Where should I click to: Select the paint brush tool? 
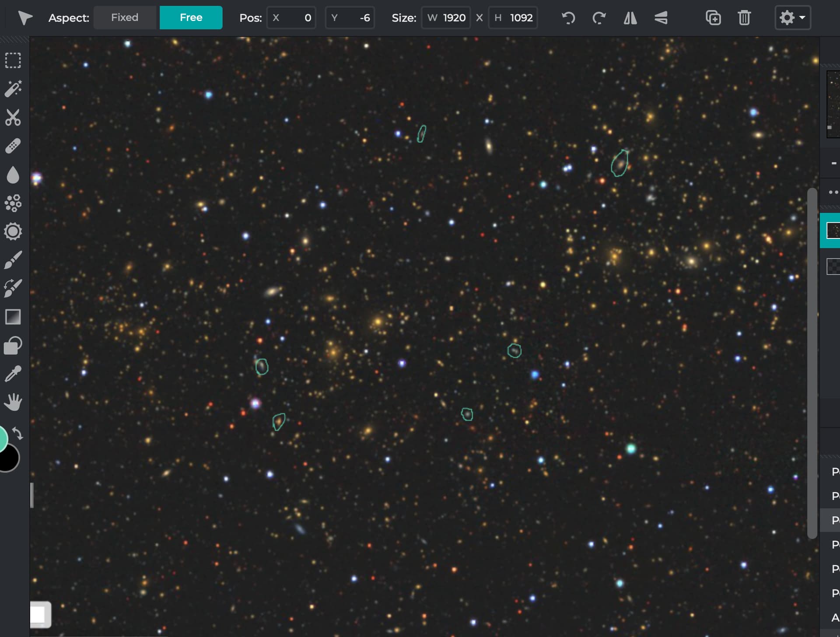coord(13,260)
